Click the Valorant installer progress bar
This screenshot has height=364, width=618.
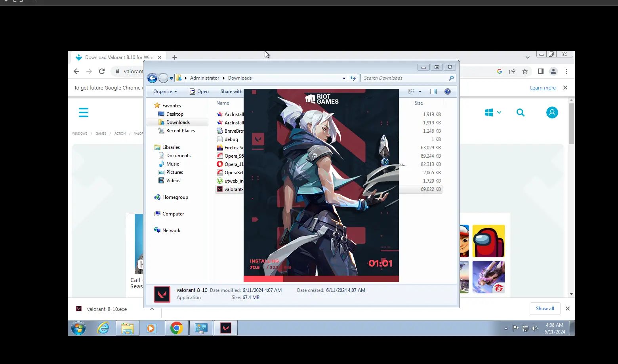(x=321, y=279)
